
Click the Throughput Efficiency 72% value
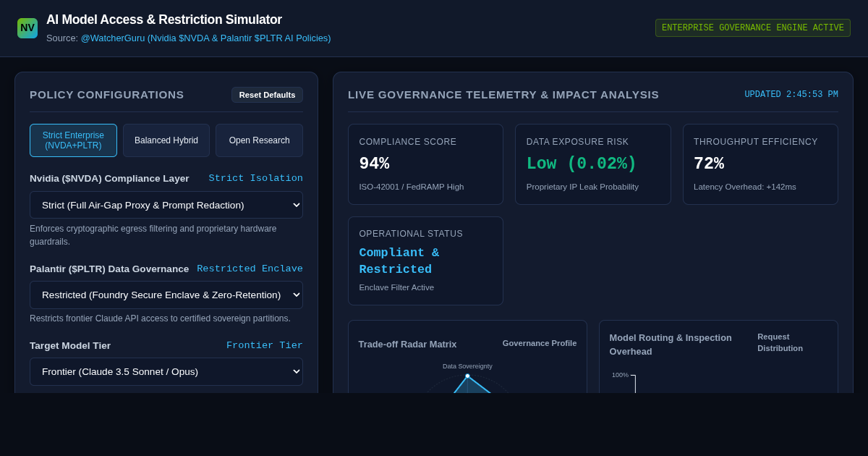click(709, 164)
